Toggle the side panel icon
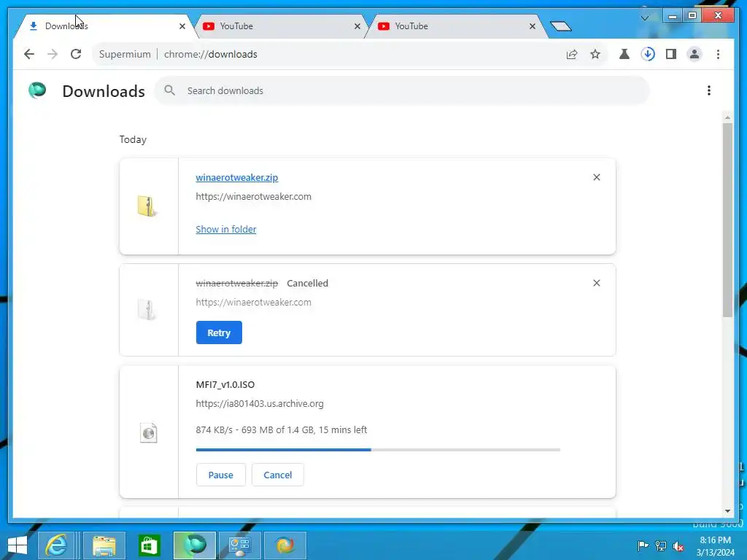The height and width of the screenshot is (560, 747). tap(671, 54)
